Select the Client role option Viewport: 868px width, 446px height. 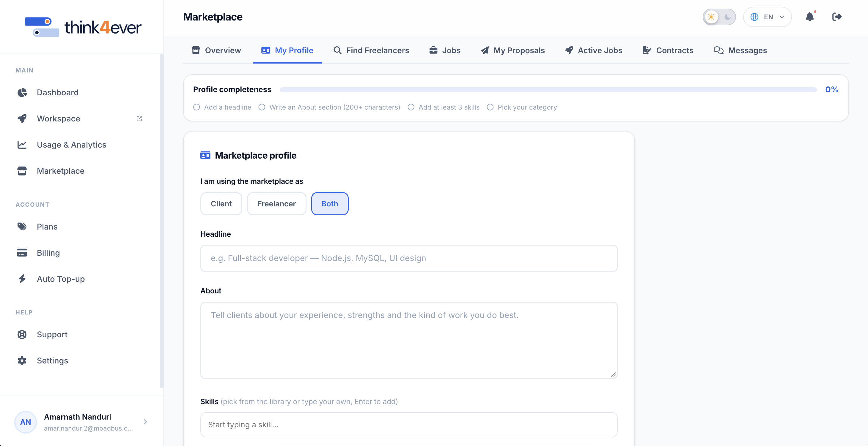(x=221, y=204)
